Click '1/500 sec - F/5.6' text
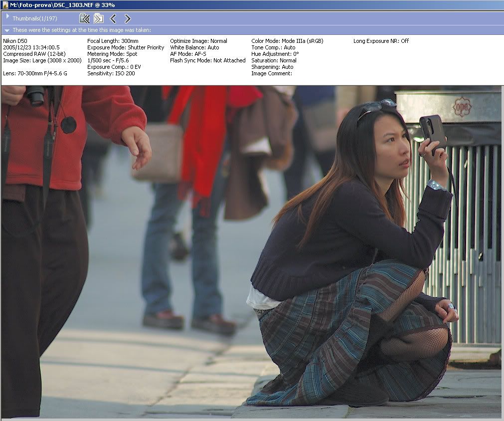The width and height of the screenshot is (504, 421). click(108, 60)
